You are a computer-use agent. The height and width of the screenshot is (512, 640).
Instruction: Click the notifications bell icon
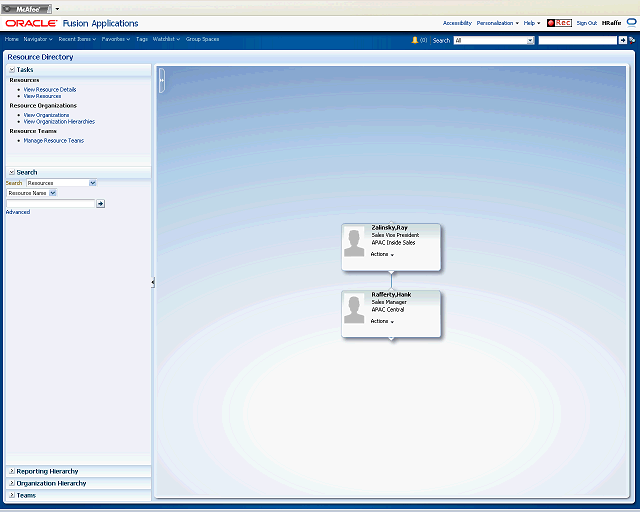click(x=415, y=40)
